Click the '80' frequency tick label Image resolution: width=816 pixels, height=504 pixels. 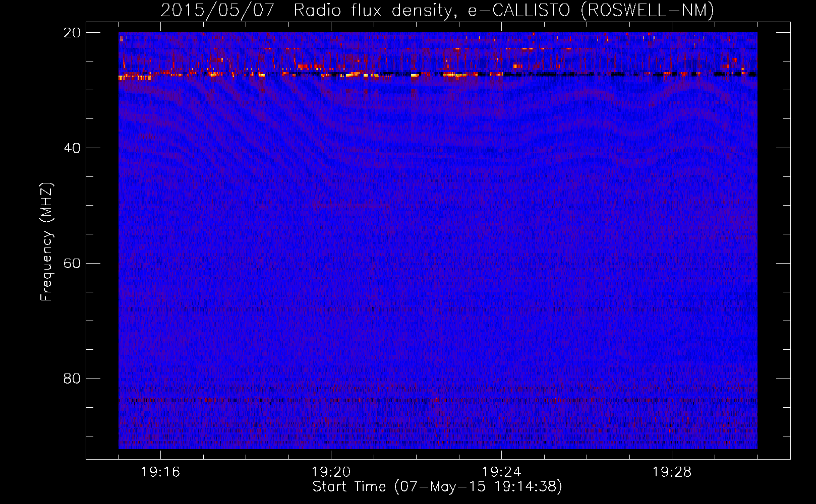[72, 379]
